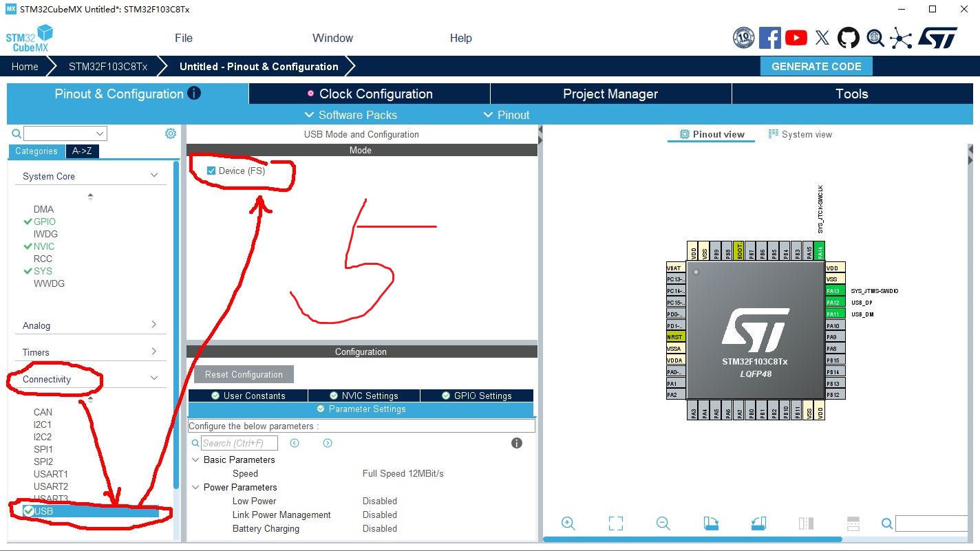Image resolution: width=980 pixels, height=551 pixels.
Task: Open ST Facebook page icon
Action: [x=769, y=38]
